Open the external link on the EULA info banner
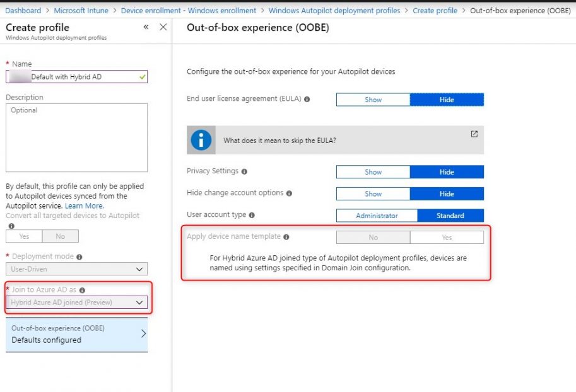The image size is (576, 392). [474, 134]
